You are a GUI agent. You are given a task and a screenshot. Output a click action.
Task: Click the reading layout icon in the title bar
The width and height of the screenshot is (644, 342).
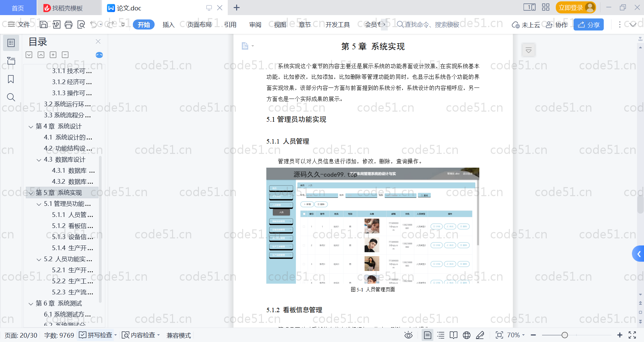[530, 7]
